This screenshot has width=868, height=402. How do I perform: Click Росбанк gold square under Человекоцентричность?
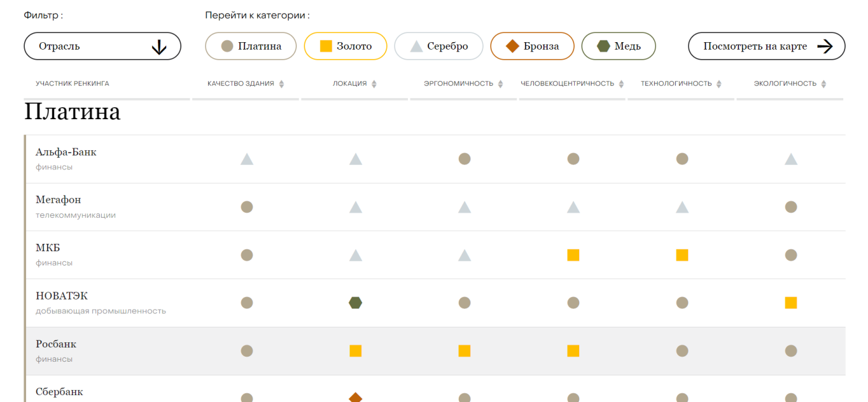point(573,351)
